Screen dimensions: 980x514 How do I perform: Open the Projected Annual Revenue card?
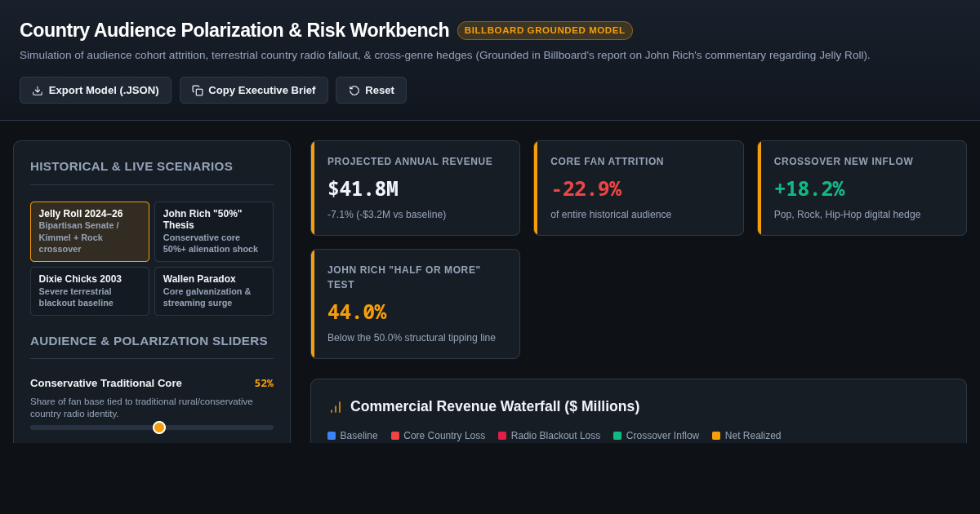tap(415, 188)
